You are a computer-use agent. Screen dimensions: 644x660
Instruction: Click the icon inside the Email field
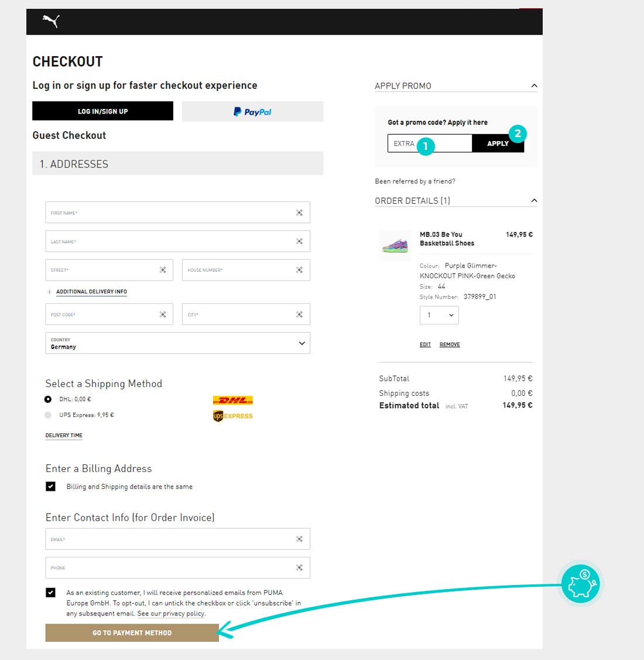[x=299, y=539]
